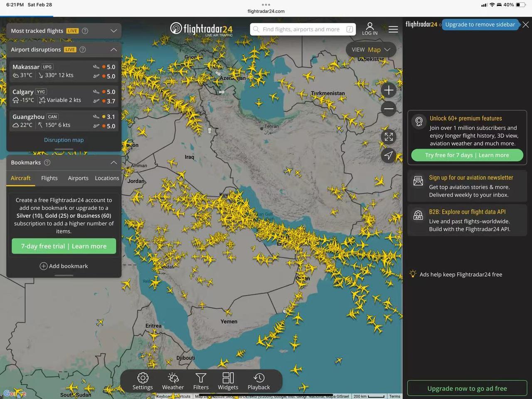Click the LIVE badge by Airport disruptions

tap(70, 50)
